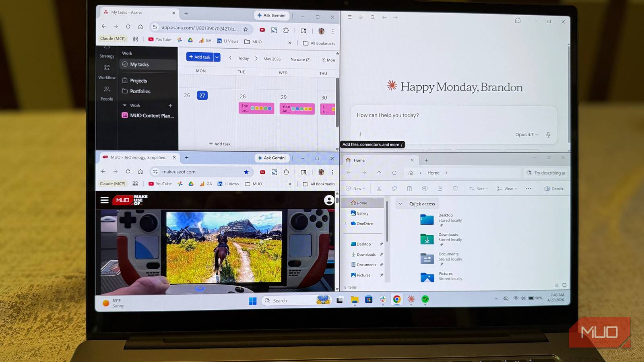
Task: Toggle the bookmark star for makeuseof.com
Action: (x=246, y=172)
